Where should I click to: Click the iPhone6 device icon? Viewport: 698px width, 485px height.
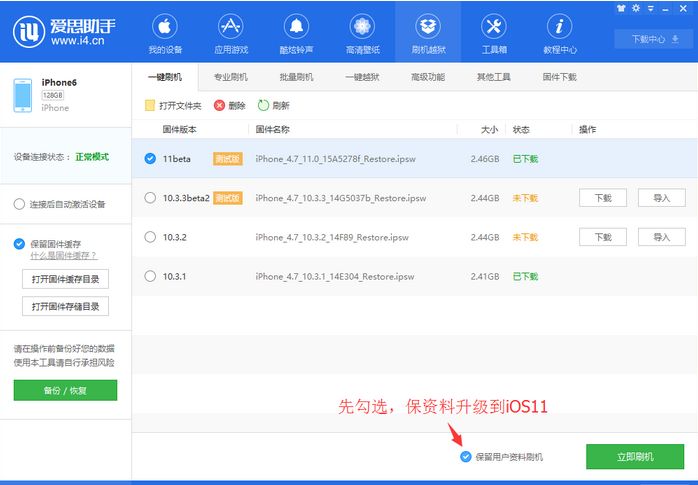(x=23, y=95)
